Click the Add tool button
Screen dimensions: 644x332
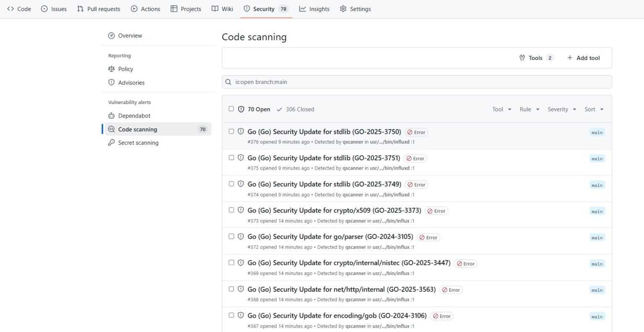[x=583, y=58]
